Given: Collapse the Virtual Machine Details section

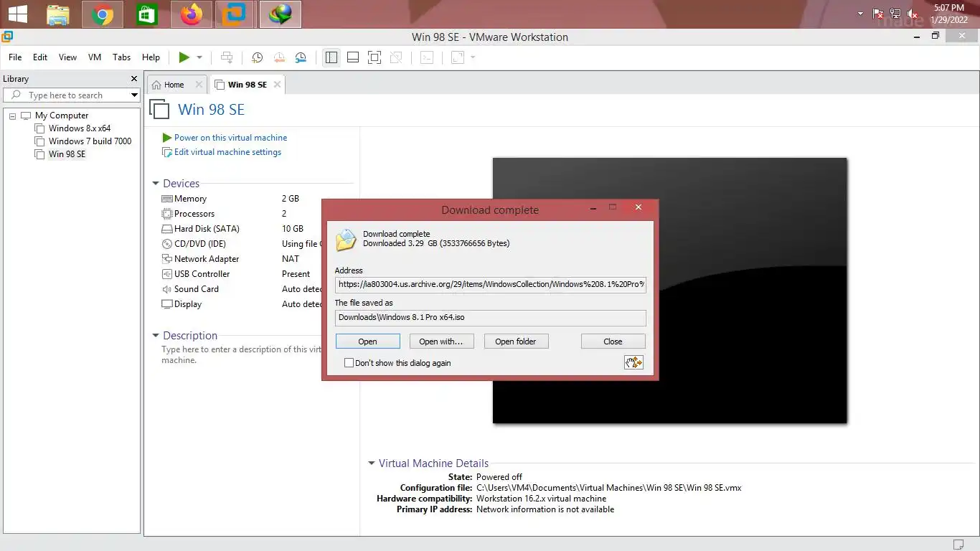Looking at the screenshot, I should (372, 463).
